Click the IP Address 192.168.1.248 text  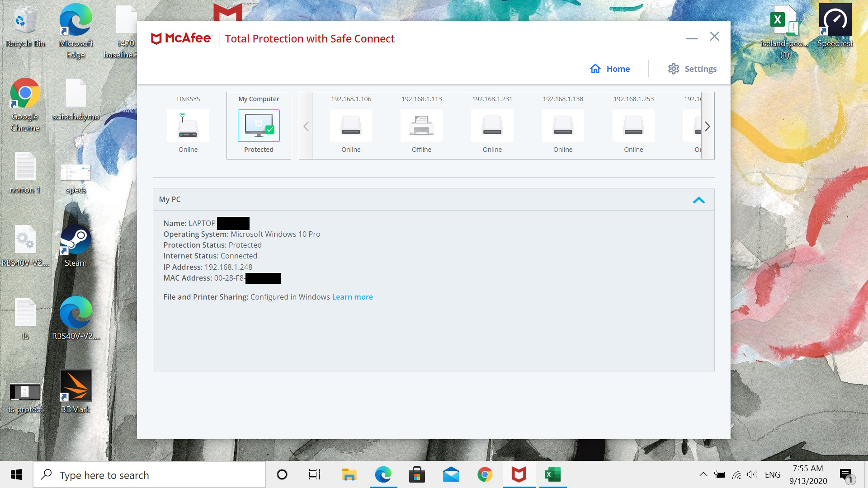208,267
